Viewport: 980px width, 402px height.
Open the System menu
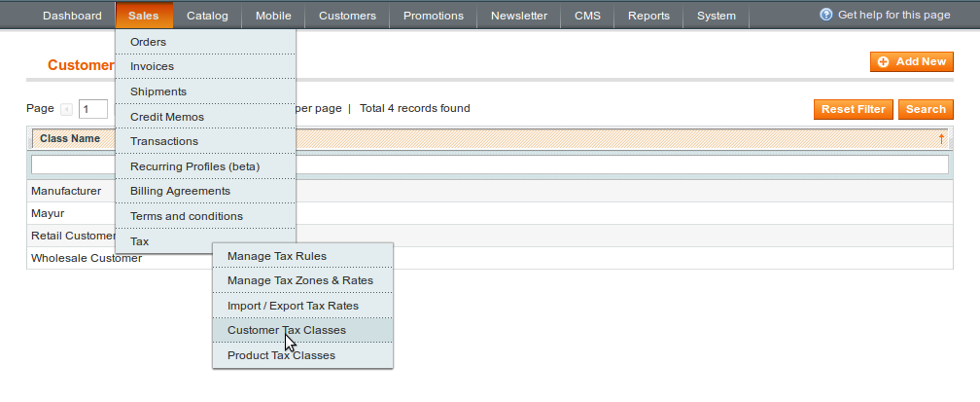717,16
